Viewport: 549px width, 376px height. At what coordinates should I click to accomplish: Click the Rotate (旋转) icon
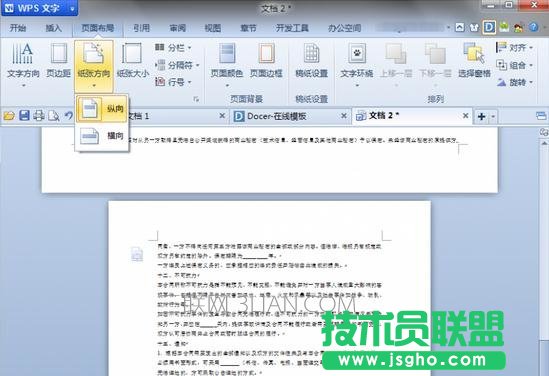point(501,82)
